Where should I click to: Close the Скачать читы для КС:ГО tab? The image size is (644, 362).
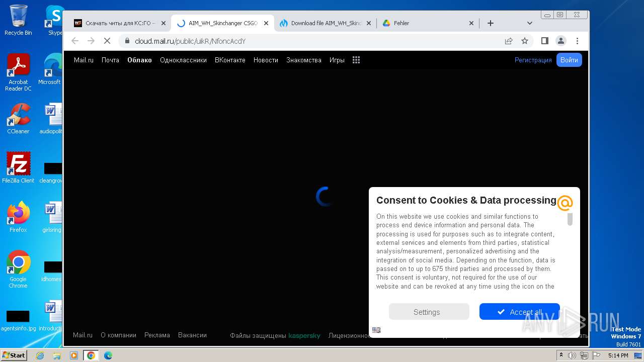pyautogui.click(x=163, y=23)
